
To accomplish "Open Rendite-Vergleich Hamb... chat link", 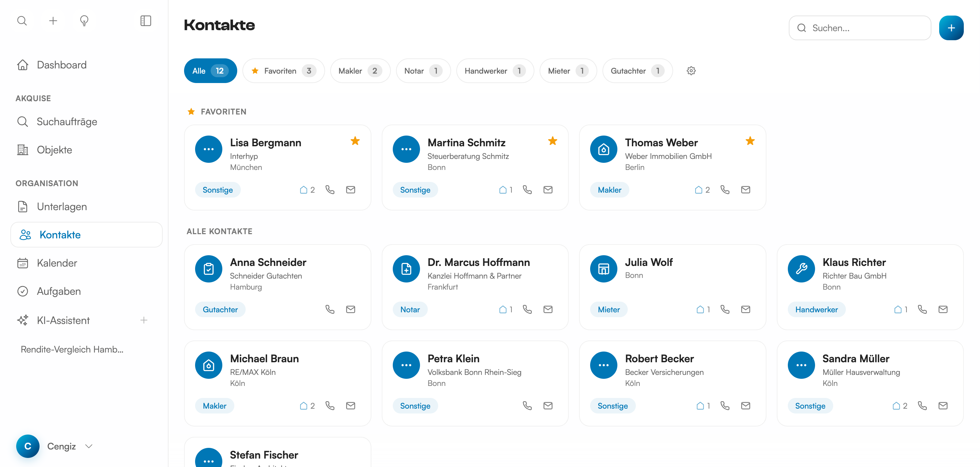I will point(72,349).
